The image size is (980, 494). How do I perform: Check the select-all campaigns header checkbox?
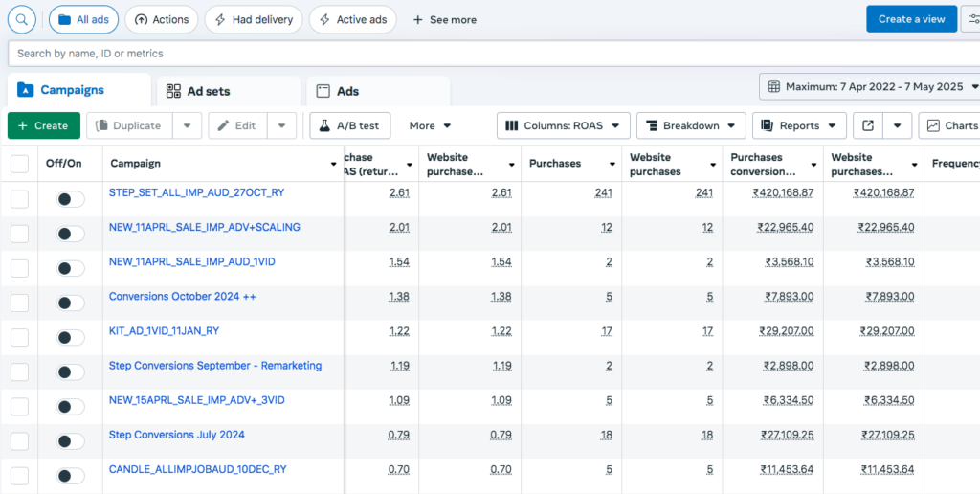point(19,164)
